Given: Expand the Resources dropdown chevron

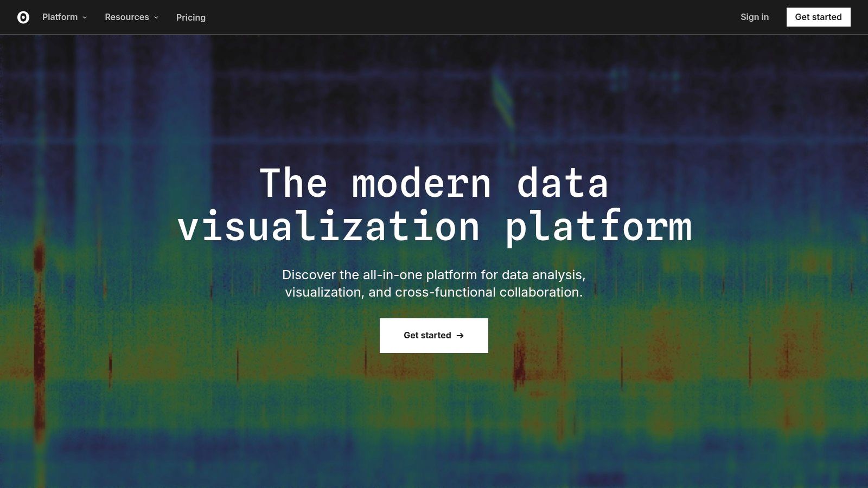Looking at the screenshot, I should click(156, 17).
